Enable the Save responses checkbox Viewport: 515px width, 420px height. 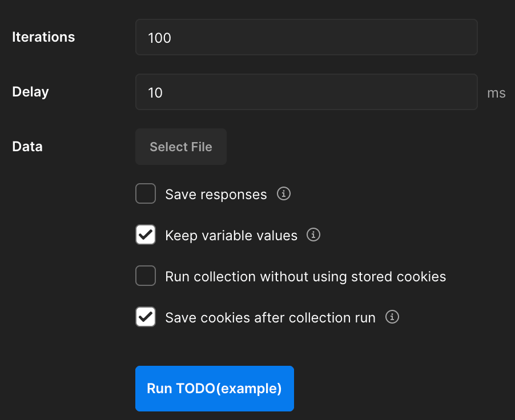click(146, 194)
